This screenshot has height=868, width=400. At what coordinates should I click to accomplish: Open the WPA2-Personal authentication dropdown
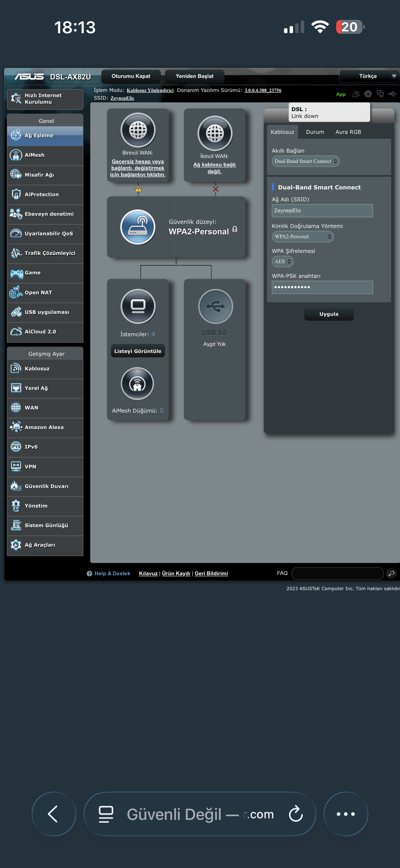pos(302,237)
